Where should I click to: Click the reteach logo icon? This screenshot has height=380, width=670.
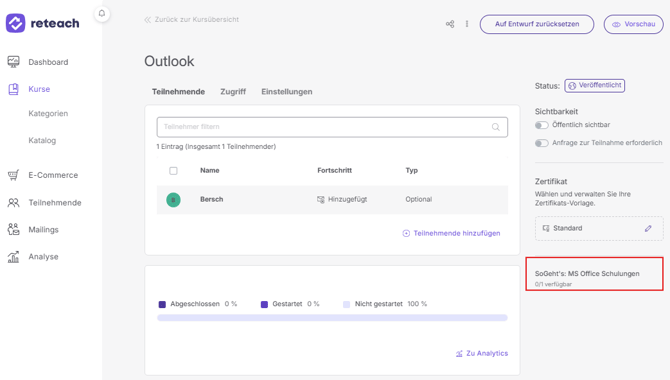(x=15, y=23)
